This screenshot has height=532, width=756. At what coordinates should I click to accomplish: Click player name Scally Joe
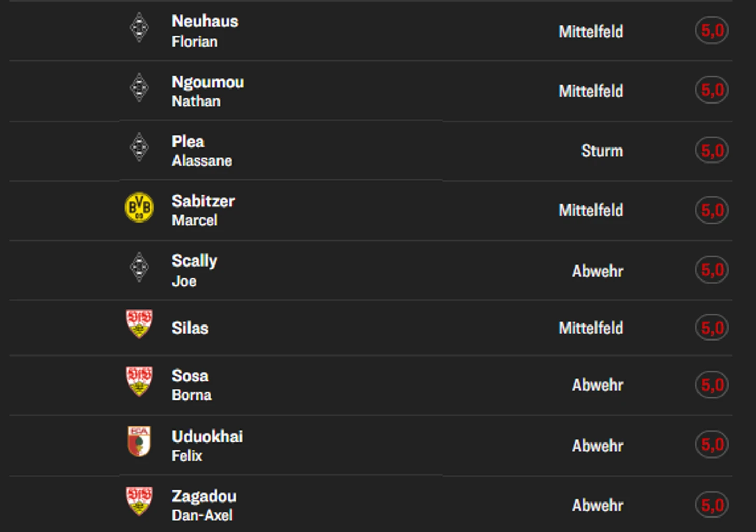coord(194,270)
